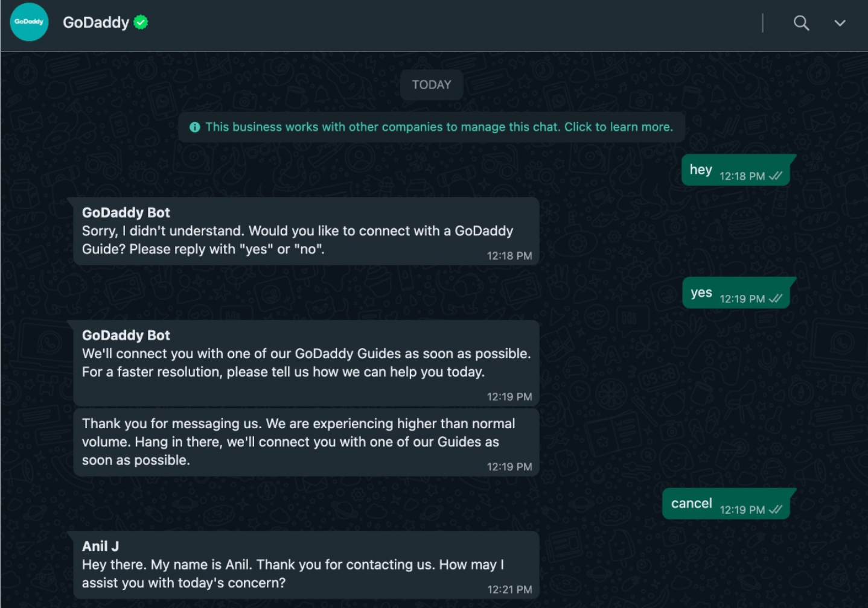Viewport: 868px width, 608px height.
Task: Expand the chat options chevron in the header
Action: [840, 23]
